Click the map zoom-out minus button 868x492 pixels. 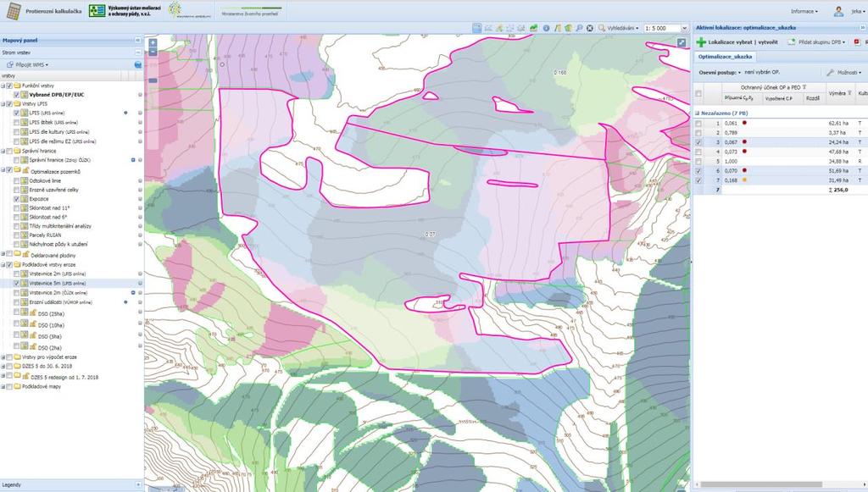pyautogui.click(x=153, y=52)
